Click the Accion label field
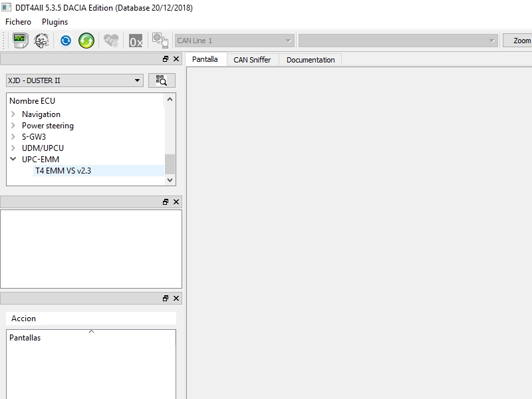This screenshot has height=399, width=532. (x=91, y=319)
